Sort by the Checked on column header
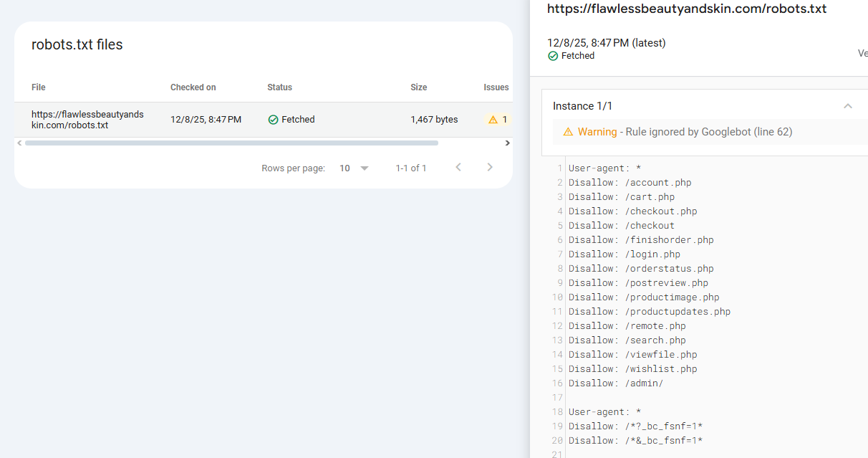Screen dimensions: 868x458 pos(193,87)
